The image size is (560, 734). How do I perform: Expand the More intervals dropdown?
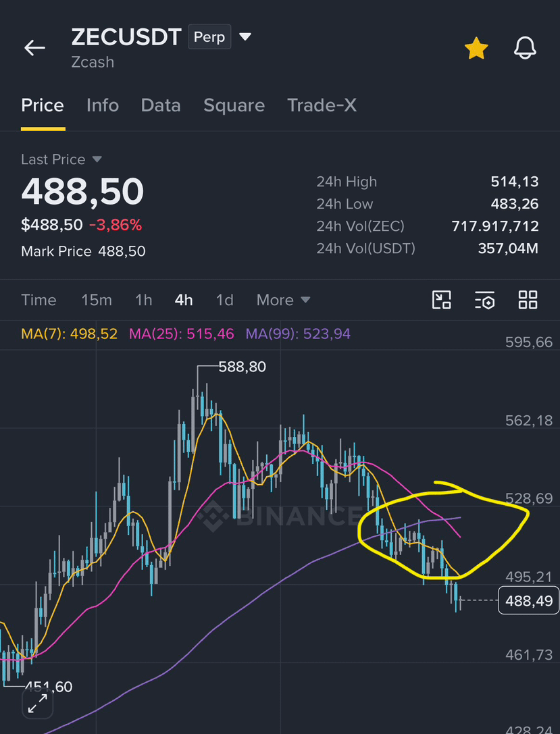(283, 300)
